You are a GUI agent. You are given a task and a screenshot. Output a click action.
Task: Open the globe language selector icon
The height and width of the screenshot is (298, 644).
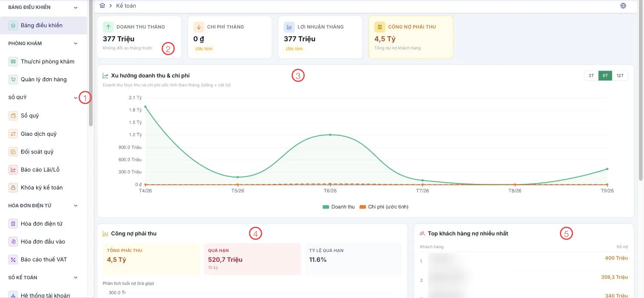click(x=623, y=6)
